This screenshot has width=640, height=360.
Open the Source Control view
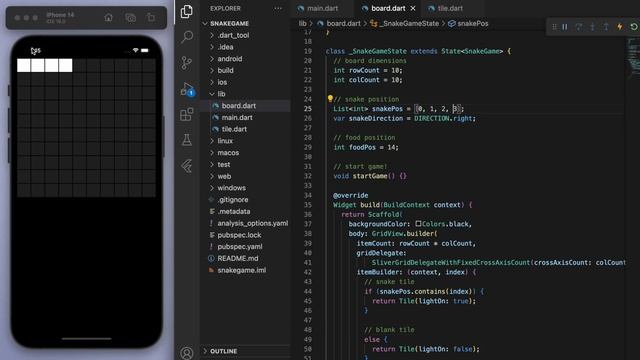coord(187,62)
